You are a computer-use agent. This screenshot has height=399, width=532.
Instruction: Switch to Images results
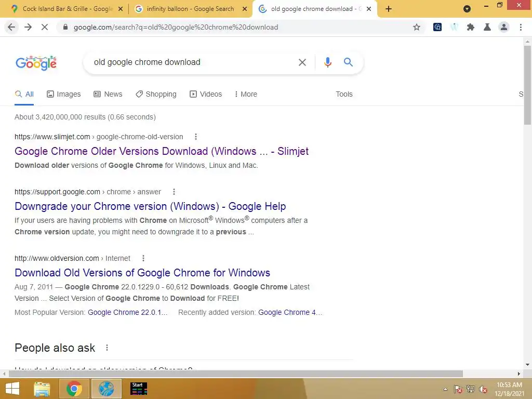click(x=64, y=95)
